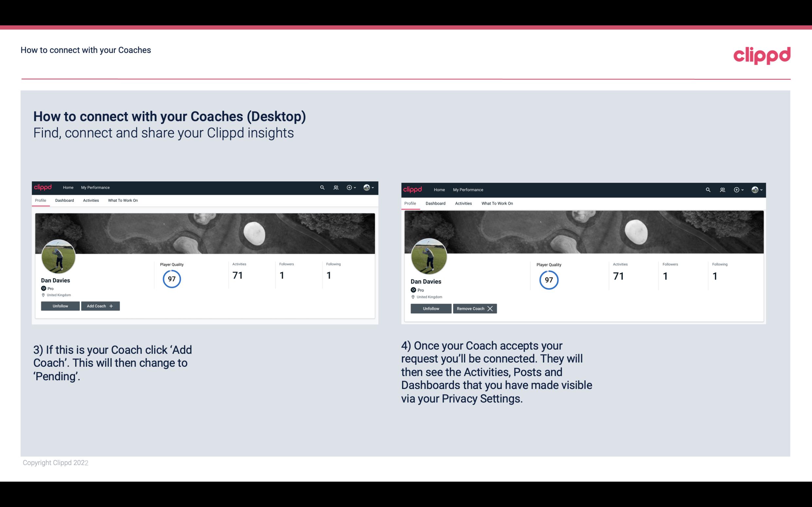This screenshot has height=507, width=812.
Task: Click the Clippd logo icon top left
Action: (43, 187)
